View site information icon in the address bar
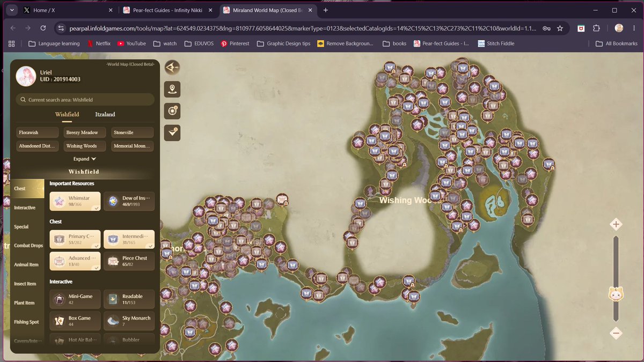 [x=61, y=28]
